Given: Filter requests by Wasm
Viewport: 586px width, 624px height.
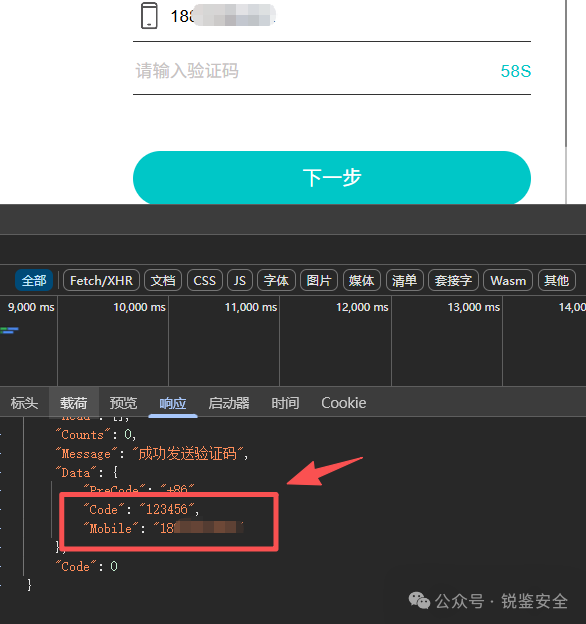Looking at the screenshot, I should [508, 281].
